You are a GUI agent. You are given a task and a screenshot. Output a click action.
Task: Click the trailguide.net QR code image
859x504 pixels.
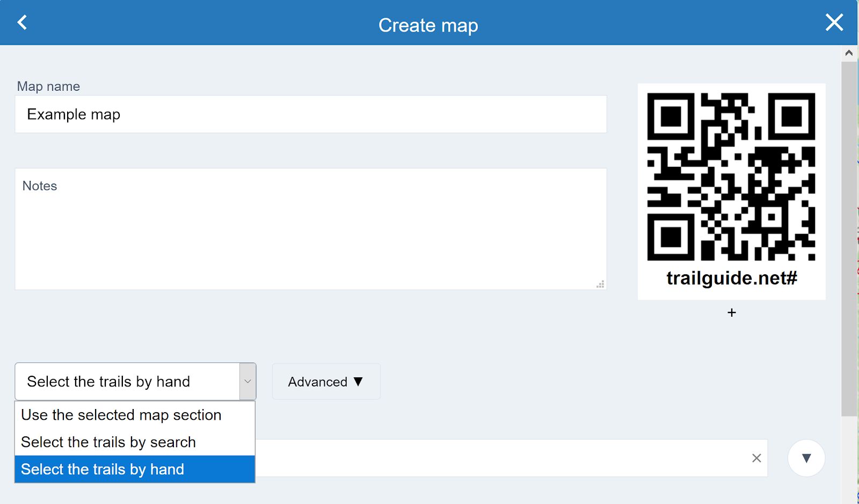click(x=731, y=177)
